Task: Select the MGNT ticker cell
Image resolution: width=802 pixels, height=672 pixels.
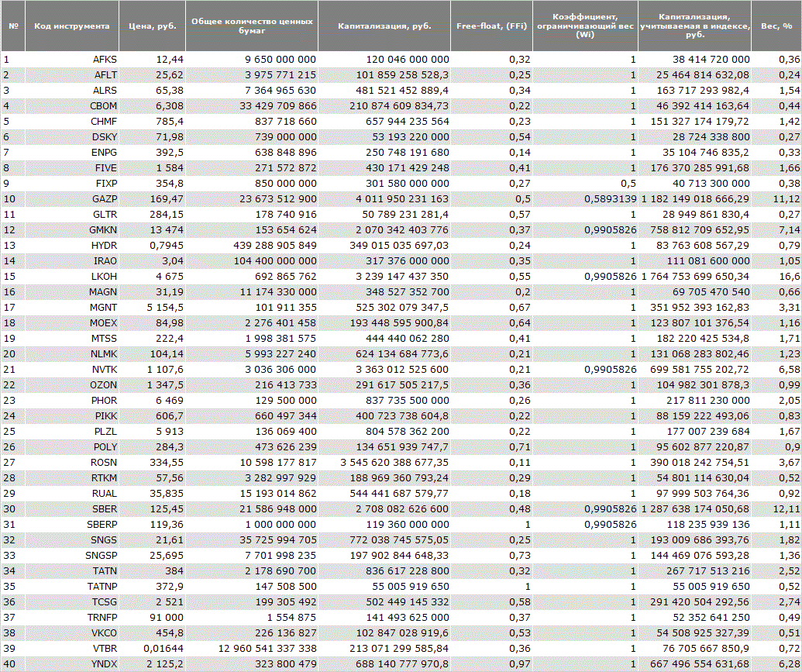Action: tap(72, 308)
